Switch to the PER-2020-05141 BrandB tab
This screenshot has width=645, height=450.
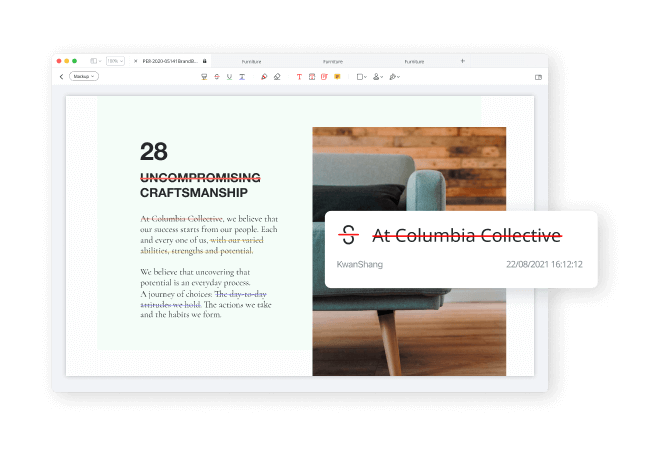click(170, 61)
